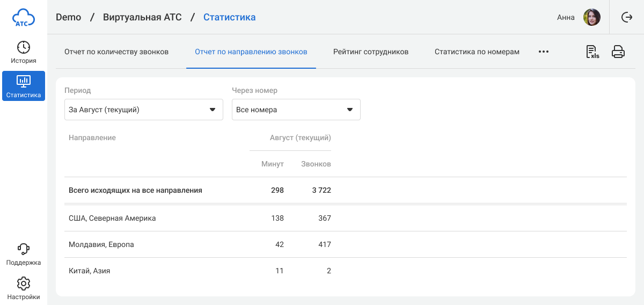Open the Через номер dropdown

[296, 110]
